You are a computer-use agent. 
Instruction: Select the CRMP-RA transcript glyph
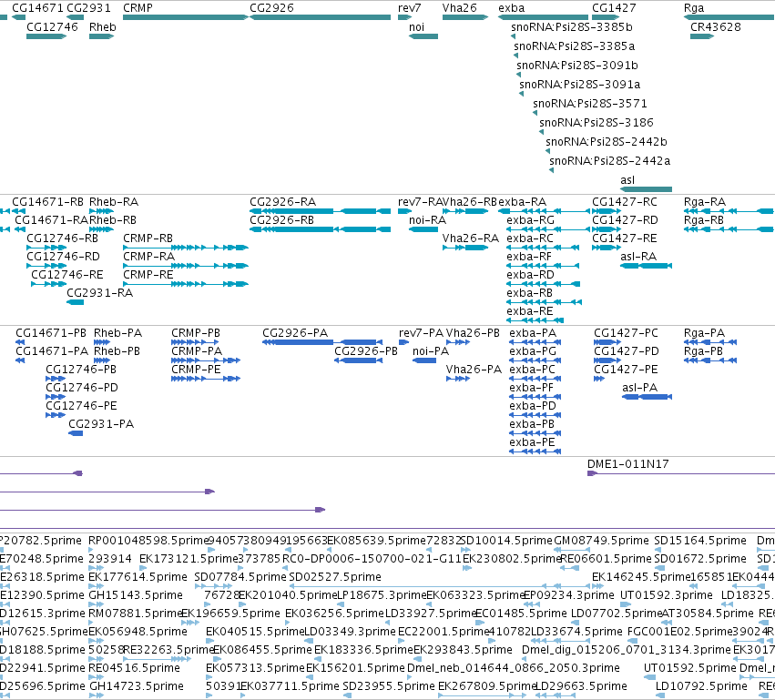pyautogui.click(x=186, y=266)
